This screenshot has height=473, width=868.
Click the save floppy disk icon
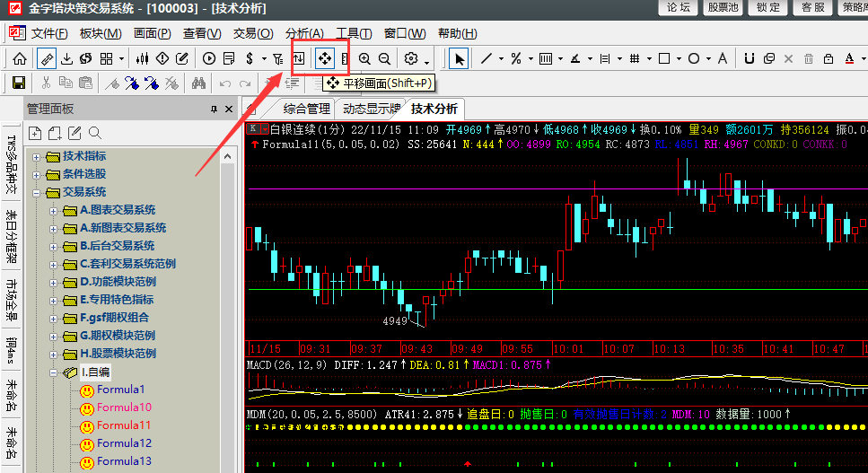click(x=19, y=83)
